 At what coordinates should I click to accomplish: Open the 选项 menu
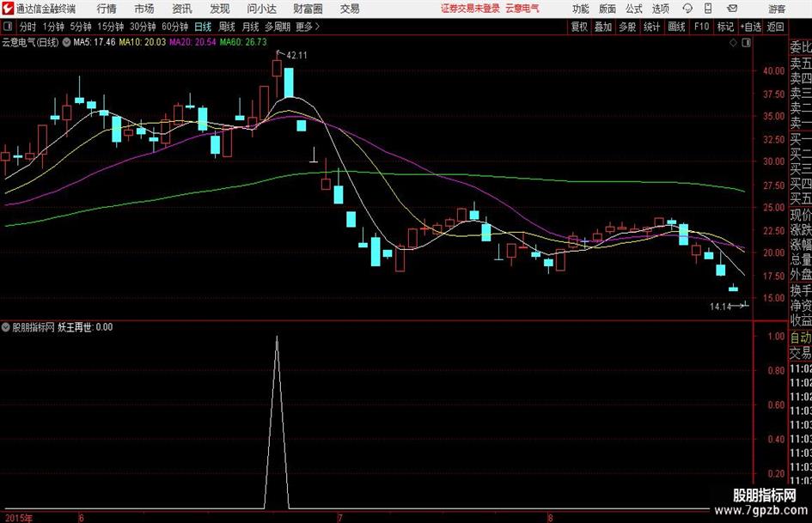[660, 9]
